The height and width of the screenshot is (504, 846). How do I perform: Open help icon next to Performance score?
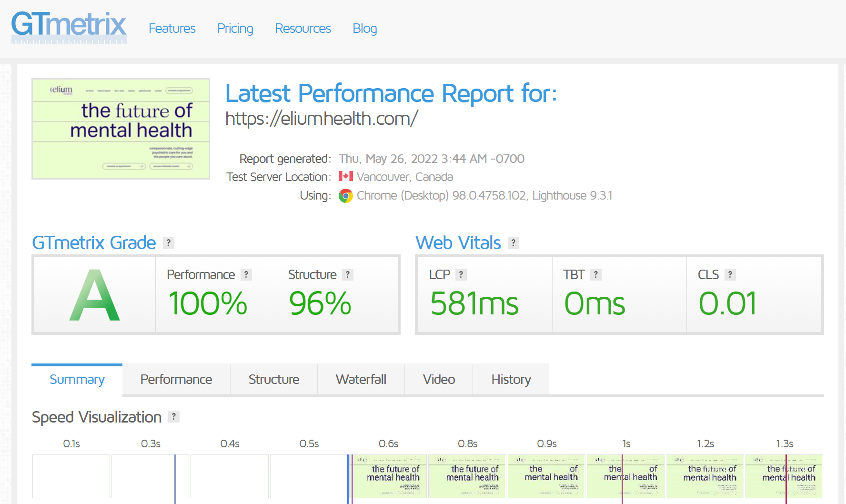pyautogui.click(x=246, y=274)
